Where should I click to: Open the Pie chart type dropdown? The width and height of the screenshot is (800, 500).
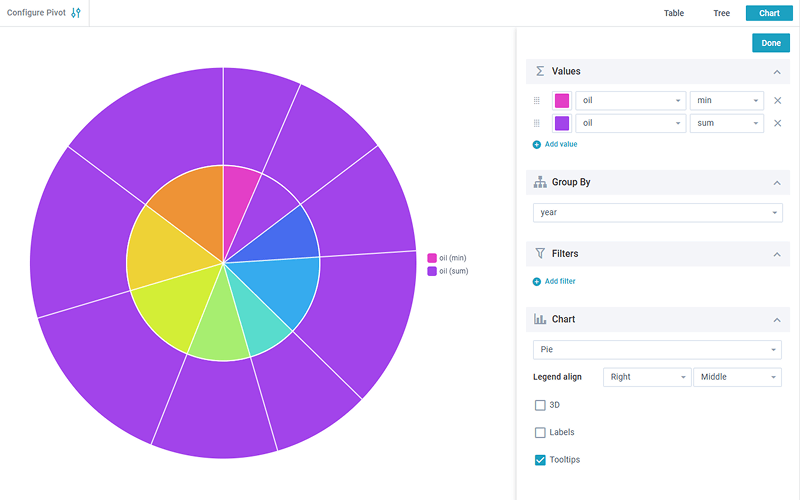click(x=657, y=349)
